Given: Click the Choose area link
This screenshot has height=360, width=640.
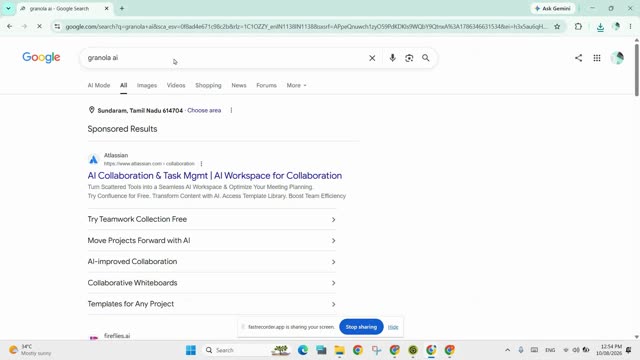Looking at the screenshot, I should click(204, 110).
